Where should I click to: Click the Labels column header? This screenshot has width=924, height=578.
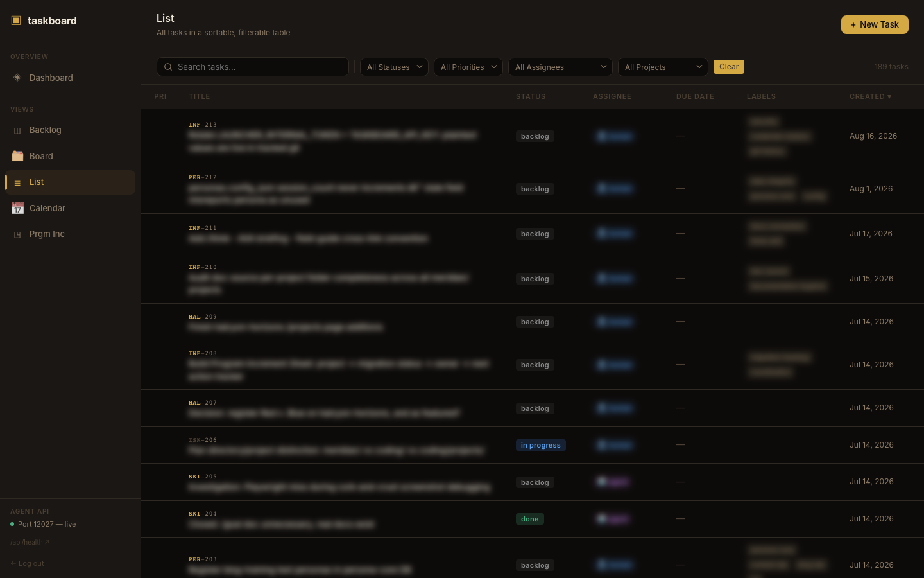[x=761, y=96]
